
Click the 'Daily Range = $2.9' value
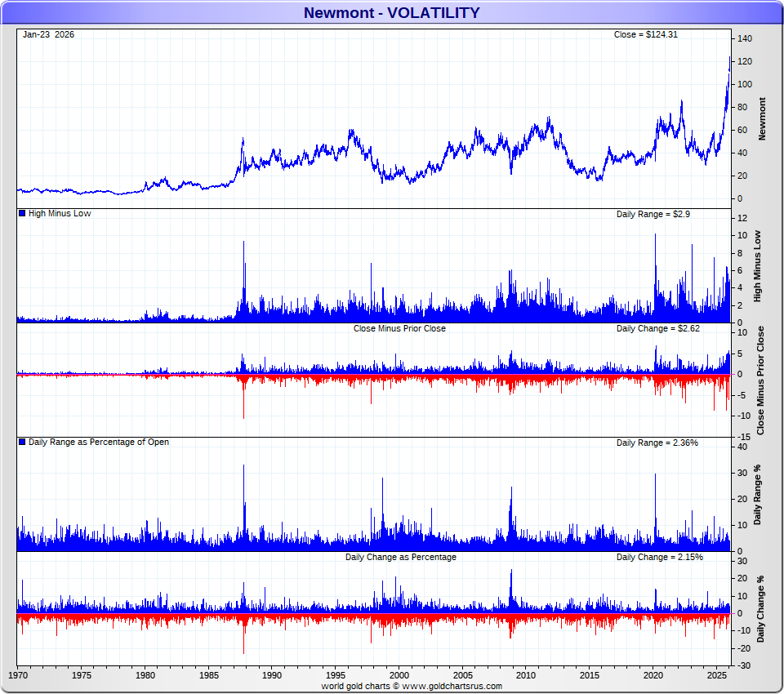653,214
